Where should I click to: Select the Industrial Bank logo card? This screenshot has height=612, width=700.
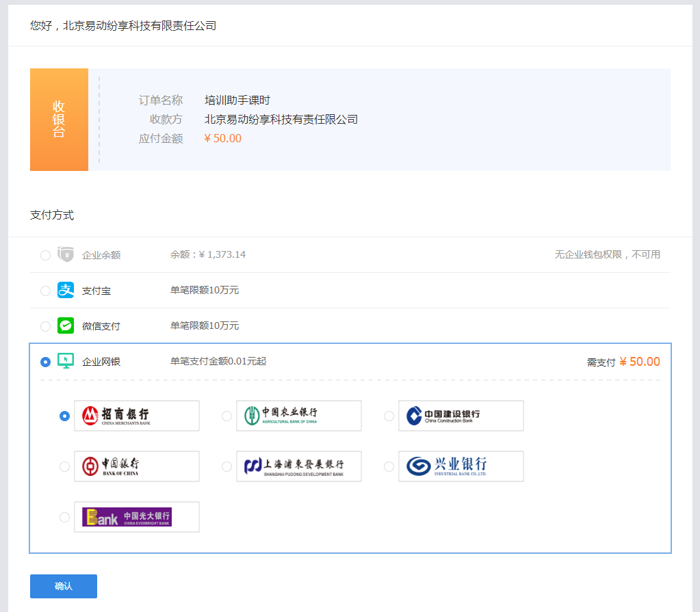461,466
